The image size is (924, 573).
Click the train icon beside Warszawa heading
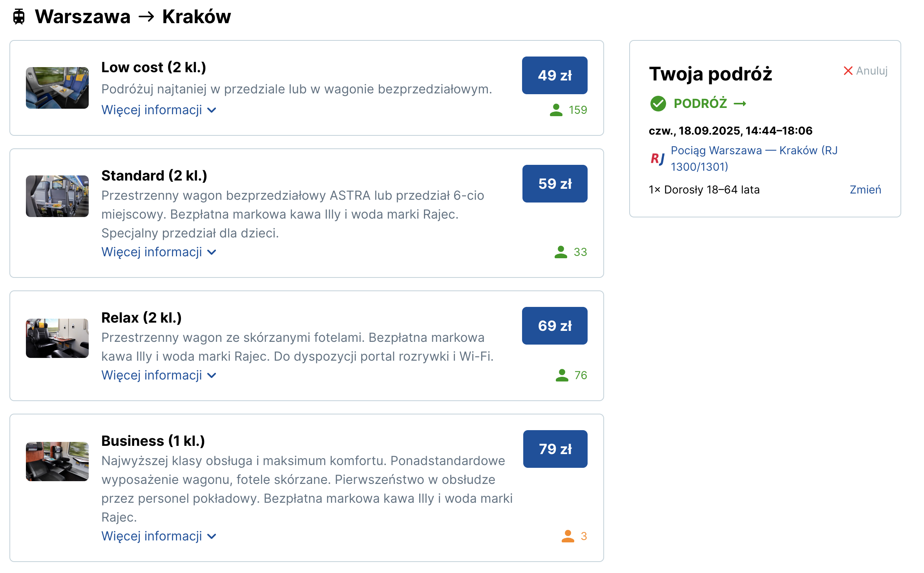click(x=19, y=16)
